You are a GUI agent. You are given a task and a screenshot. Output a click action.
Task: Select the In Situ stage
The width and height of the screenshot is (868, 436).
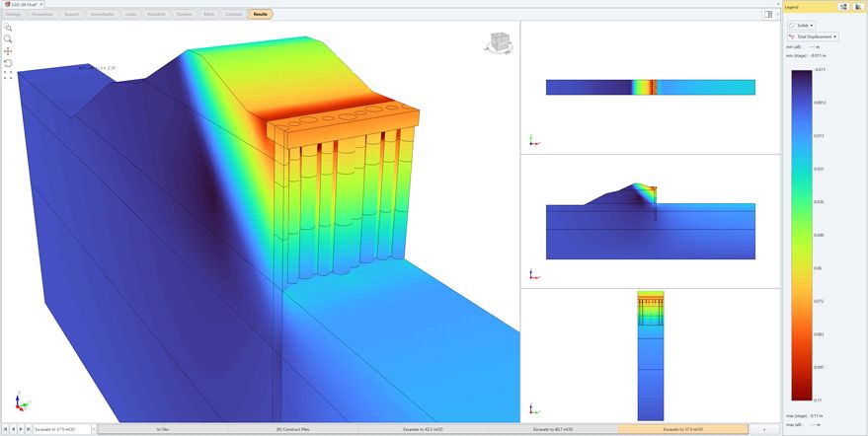(162, 430)
